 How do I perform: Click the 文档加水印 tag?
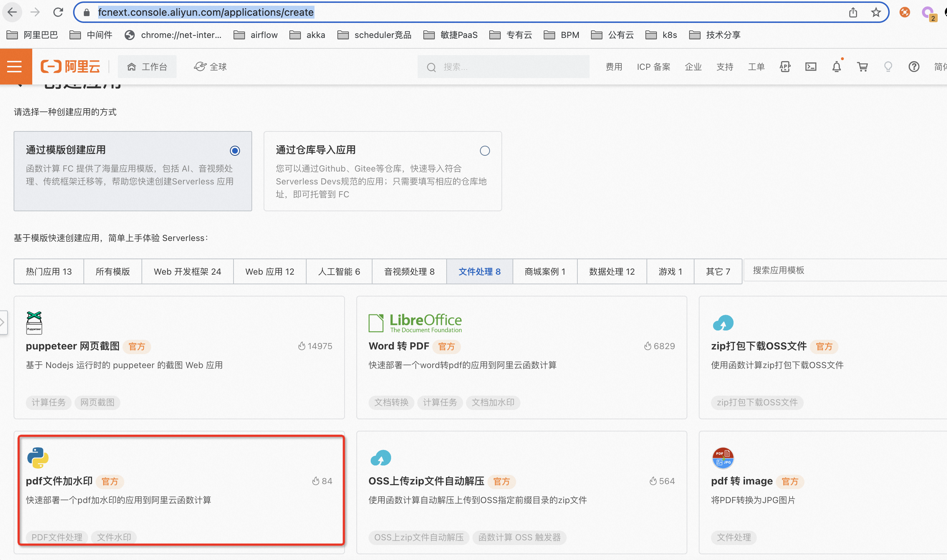point(493,402)
